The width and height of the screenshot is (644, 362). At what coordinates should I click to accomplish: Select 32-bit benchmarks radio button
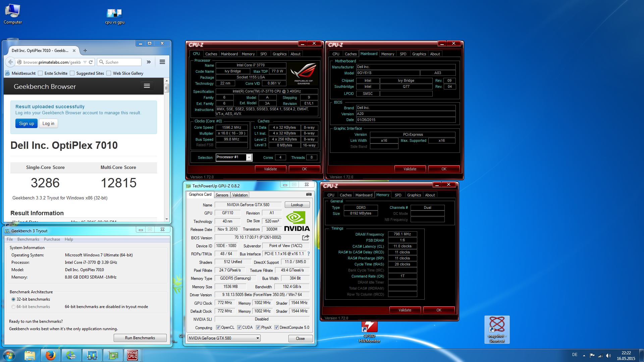click(13, 299)
